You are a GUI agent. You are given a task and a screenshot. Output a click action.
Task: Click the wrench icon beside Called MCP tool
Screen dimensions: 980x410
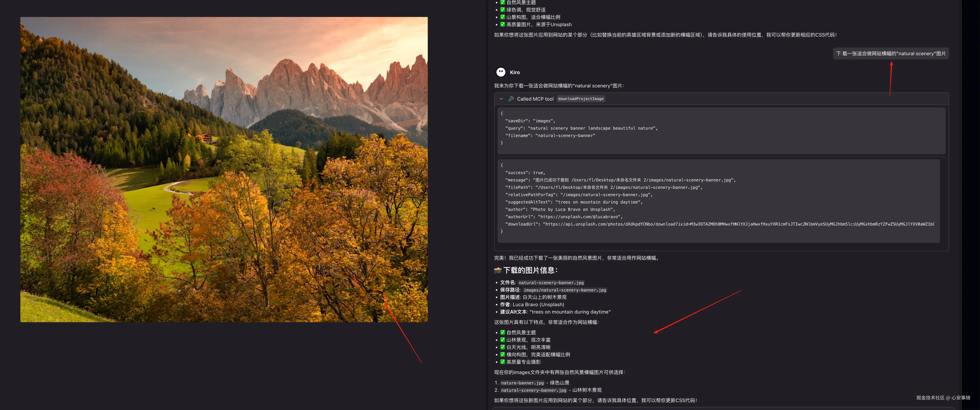(x=511, y=99)
